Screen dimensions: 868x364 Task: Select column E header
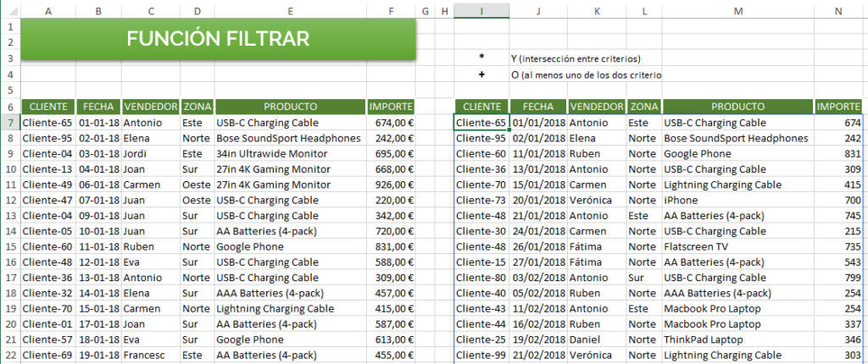click(291, 10)
